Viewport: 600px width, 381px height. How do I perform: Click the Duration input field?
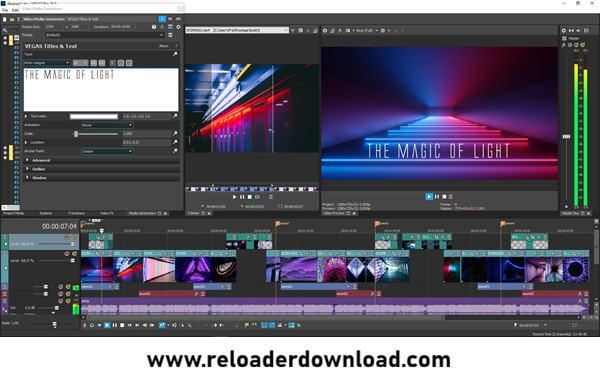tap(122, 27)
